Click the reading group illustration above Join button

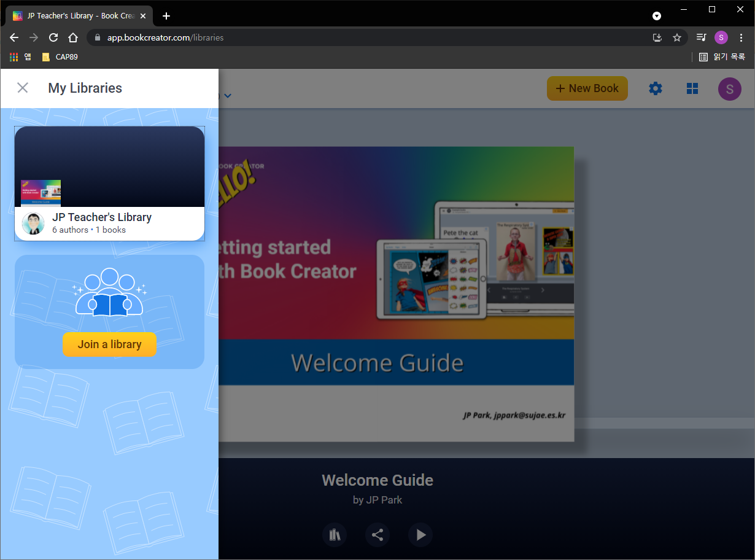[x=109, y=292]
